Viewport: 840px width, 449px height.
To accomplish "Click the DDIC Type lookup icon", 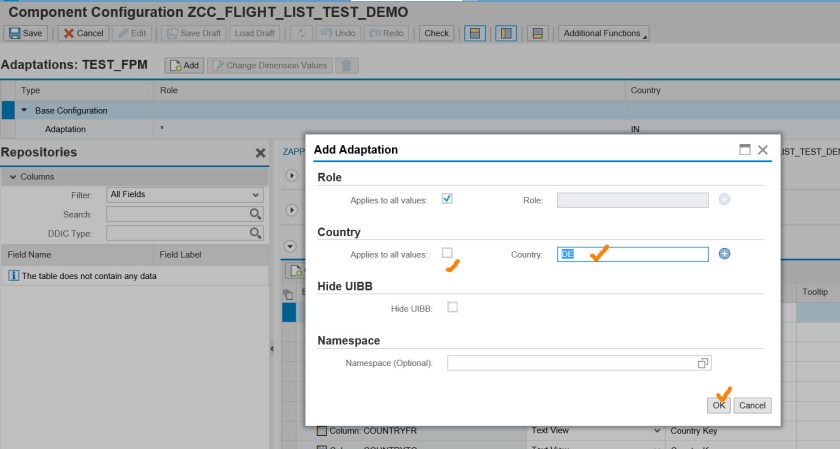I will pos(255,233).
